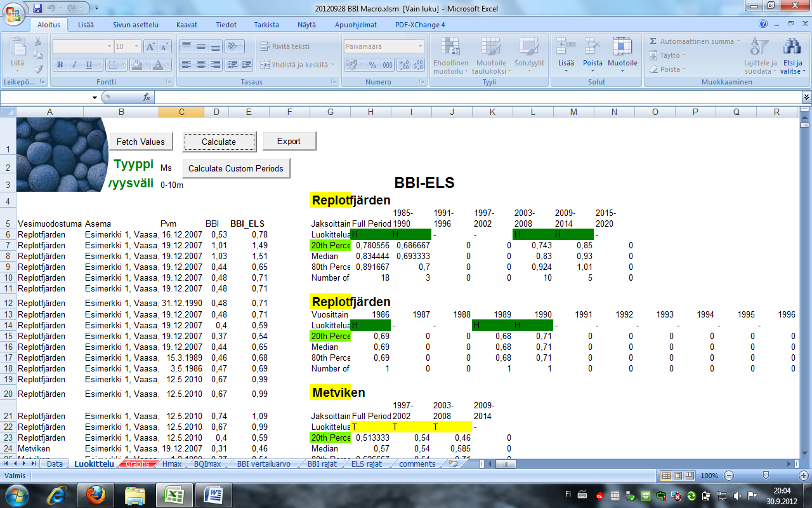Select column C header

coord(181,112)
